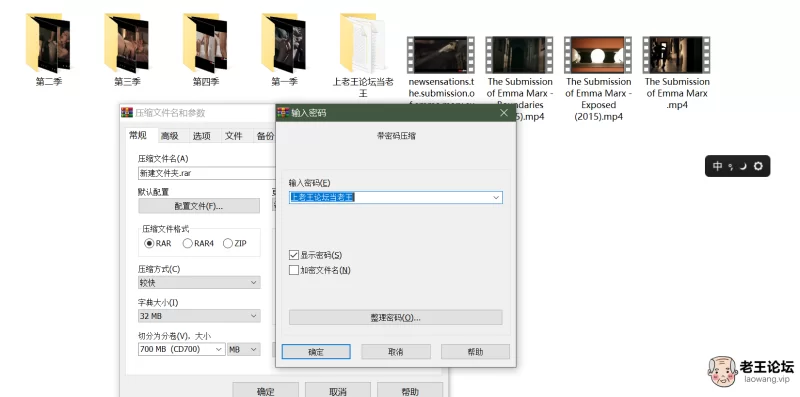This screenshot has height=397, width=800.
Task: Toggle the 显示密码 checkbox
Action: point(294,255)
